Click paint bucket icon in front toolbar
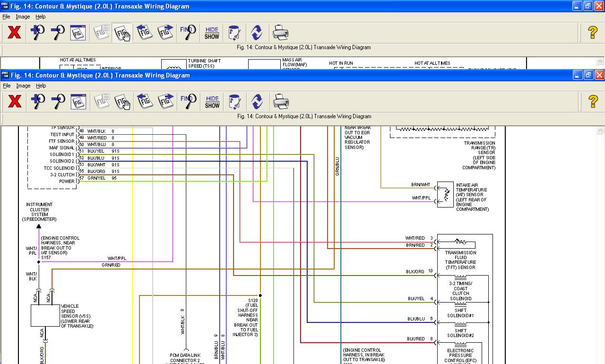The height and width of the screenshot is (364, 605). click(234, 102)
